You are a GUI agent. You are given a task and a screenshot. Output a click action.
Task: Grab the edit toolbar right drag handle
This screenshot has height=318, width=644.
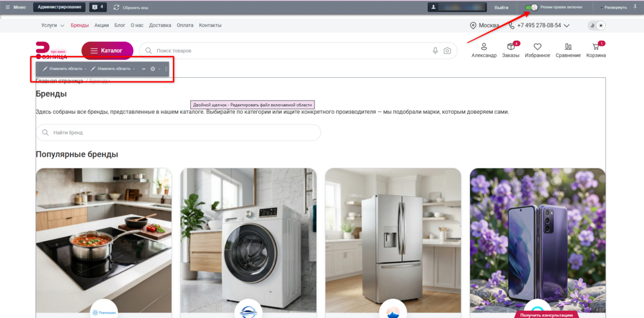click(x=166, y=69)
